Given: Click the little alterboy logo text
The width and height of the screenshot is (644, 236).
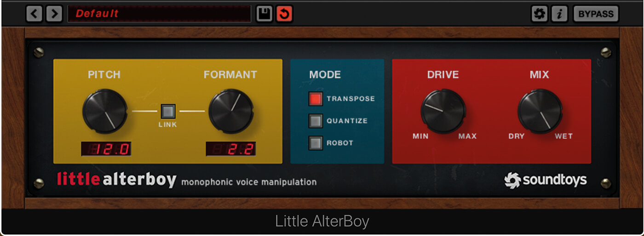Looking at the screenshot, I should click(116, 180).
